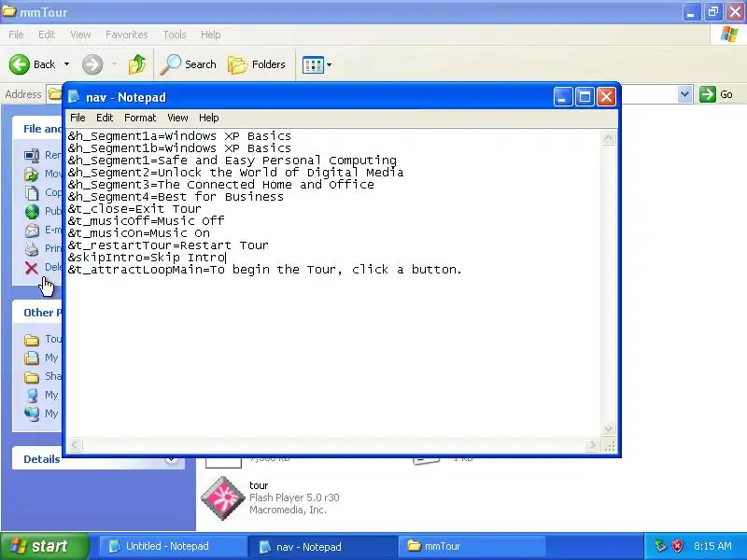This screenshot has width=747, height=560.
Task: Open Search in mmTour explorer
Action: point(189,64)
